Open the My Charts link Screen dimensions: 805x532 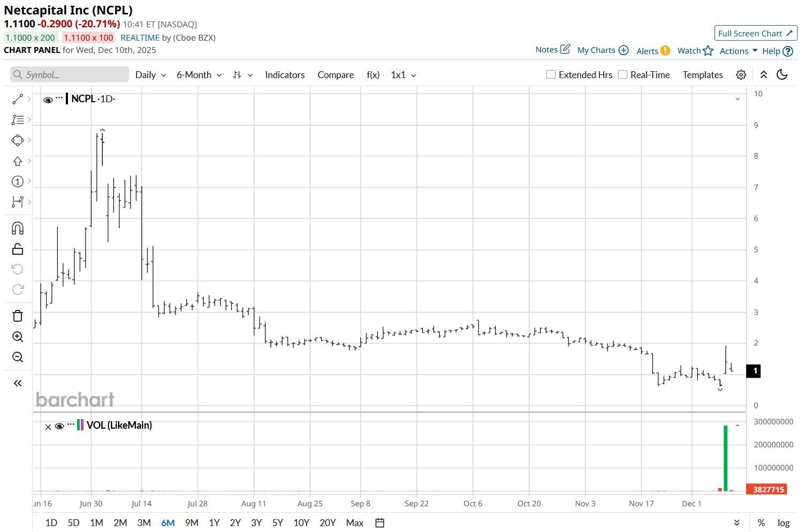[596, 50]
